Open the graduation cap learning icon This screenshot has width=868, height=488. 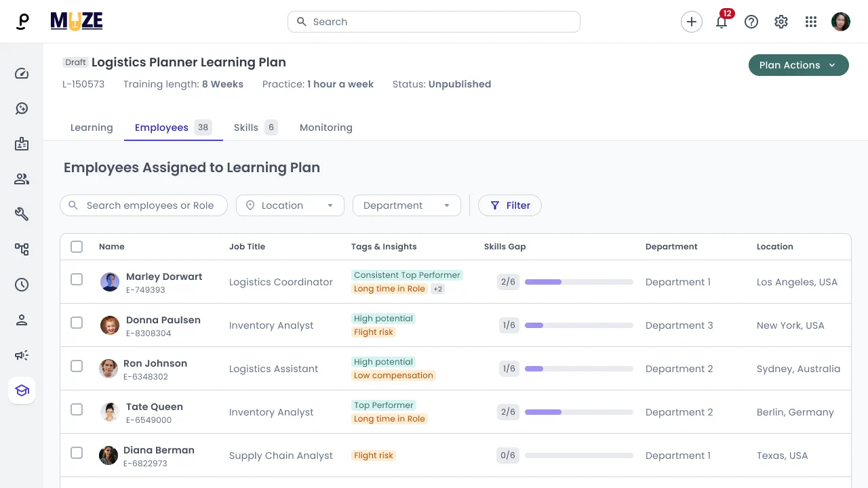22,390
